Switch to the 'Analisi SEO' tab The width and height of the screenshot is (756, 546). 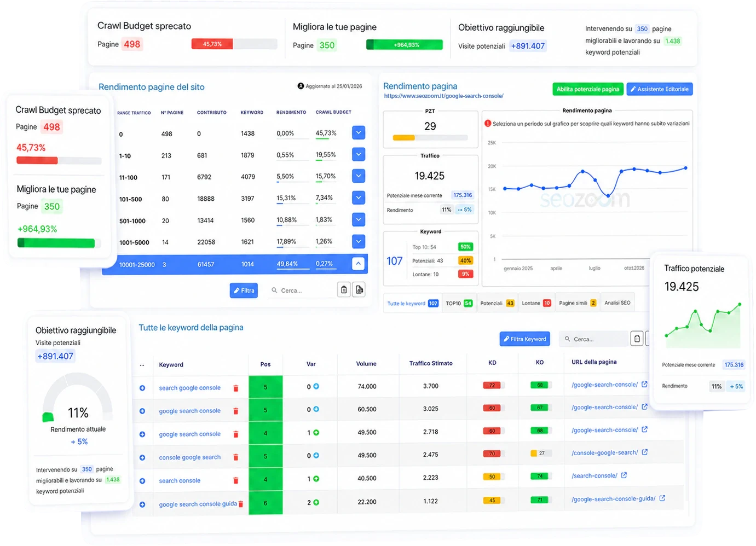click(x=618, y=303)
